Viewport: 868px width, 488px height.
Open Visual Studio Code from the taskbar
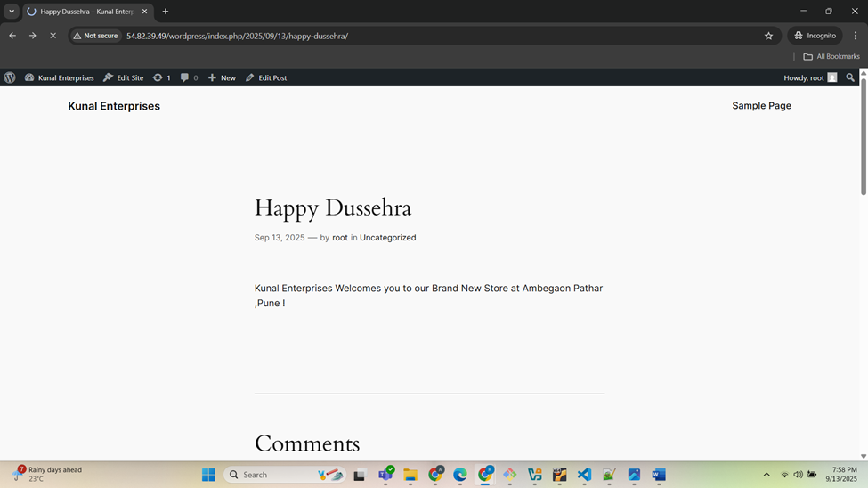584,475
